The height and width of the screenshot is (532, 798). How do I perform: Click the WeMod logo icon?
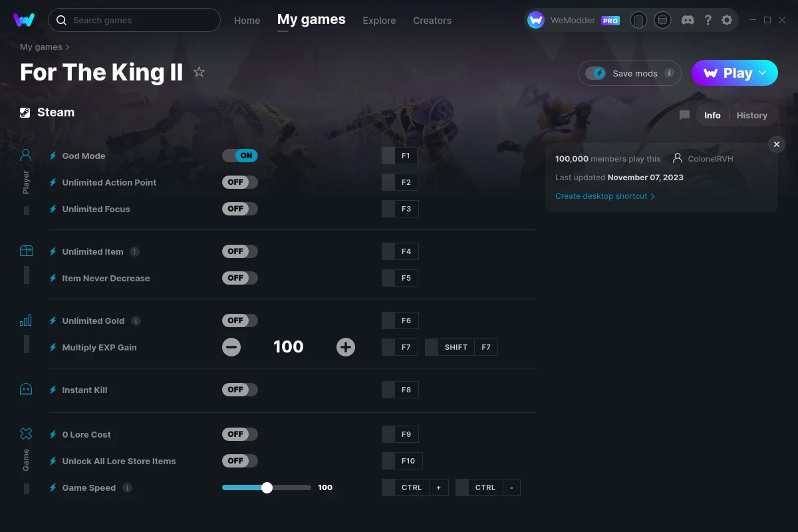pyautogui.click(x=24, y=20)
